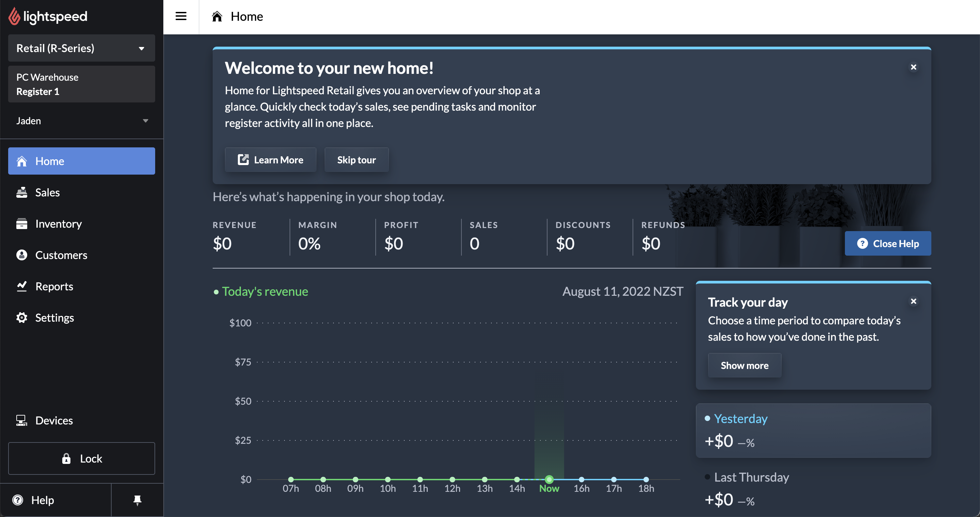This screenshot has height=517, width=980.
Task: Click the 10h data point on chart
Action: coord(388,479)
